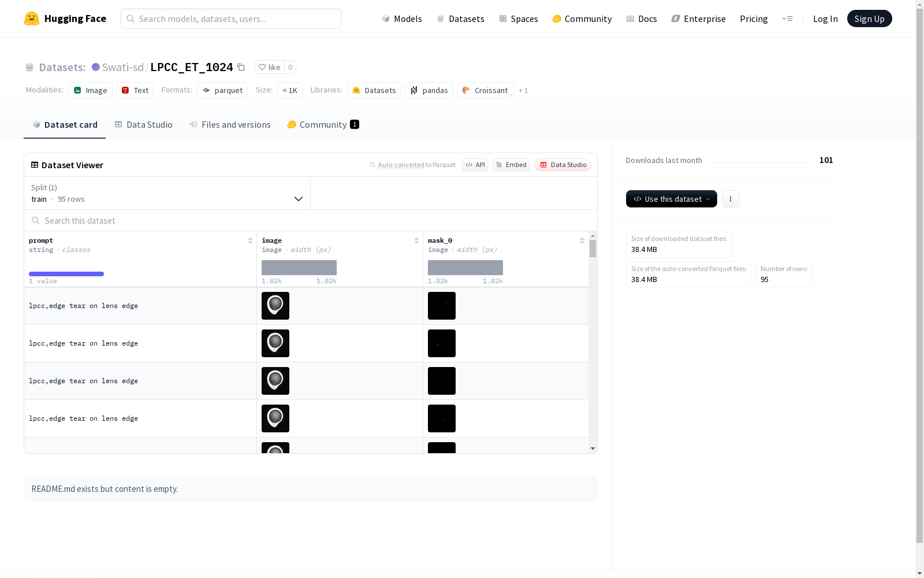Open the Swati-sd user profile link
Image resolution: width=924 pixels, height=578 pixels.
pyautogui.click(x=122, y=67)
